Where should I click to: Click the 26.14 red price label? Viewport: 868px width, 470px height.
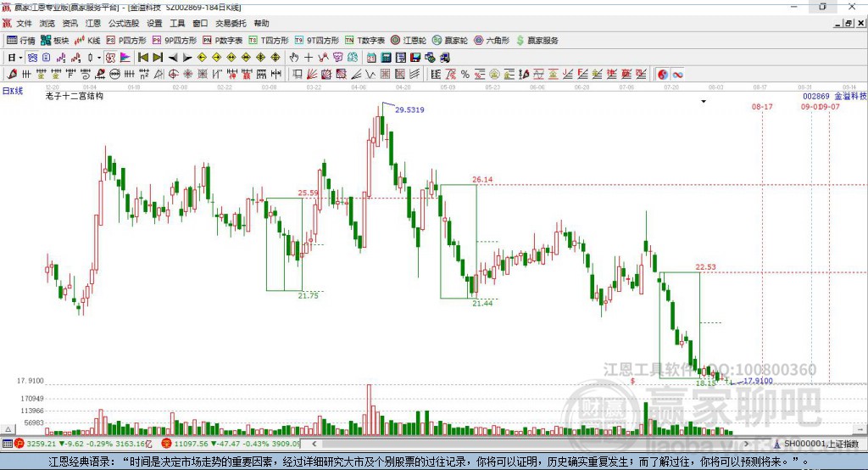click(x=482, y=179)
